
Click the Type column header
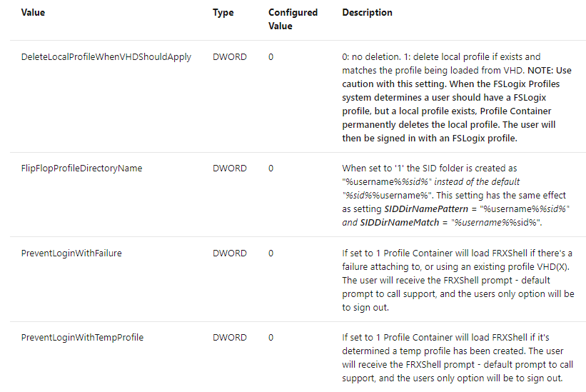[x=223, y=13]
